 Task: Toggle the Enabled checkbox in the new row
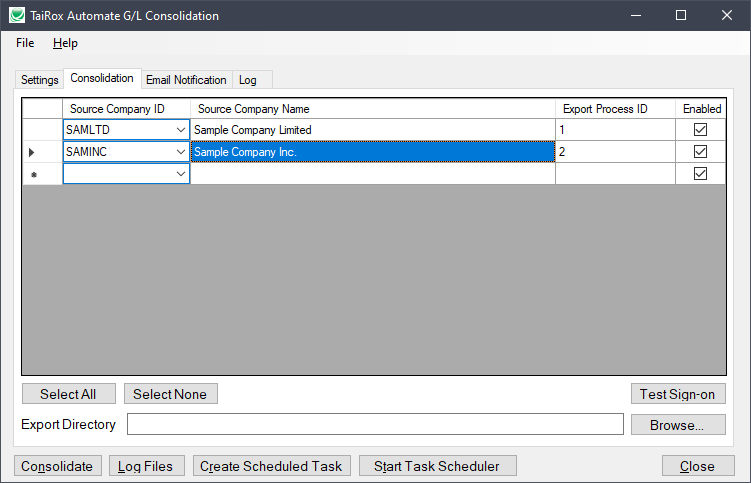(x=700, y=173)
